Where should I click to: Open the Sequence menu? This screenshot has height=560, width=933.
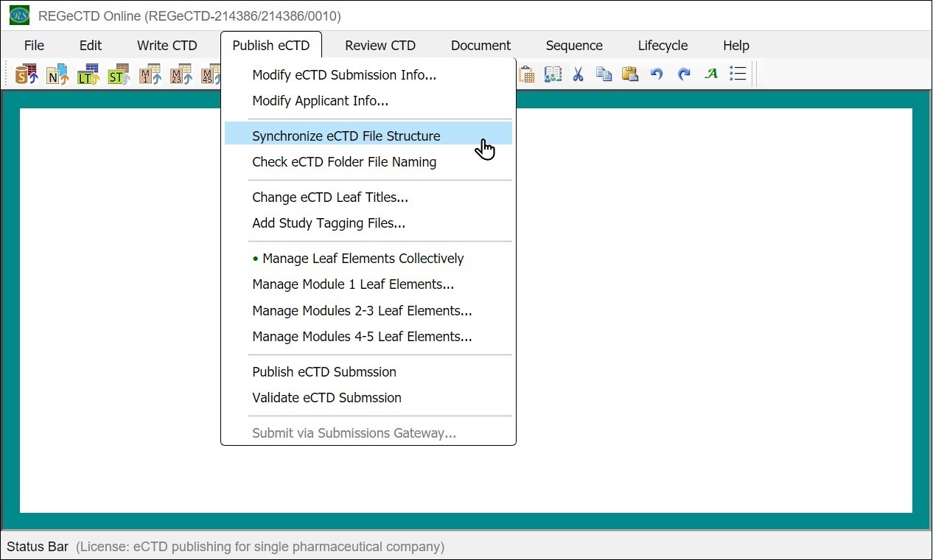tap(574, 46)
